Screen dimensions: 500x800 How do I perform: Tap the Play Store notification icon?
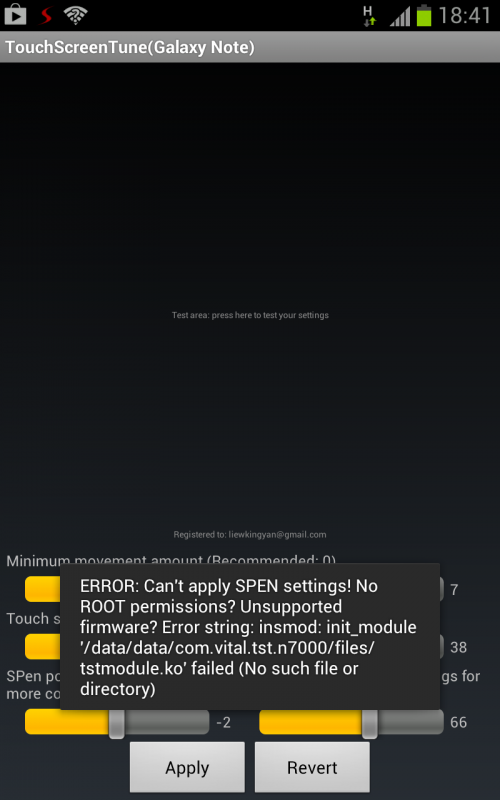pos(15,15)
